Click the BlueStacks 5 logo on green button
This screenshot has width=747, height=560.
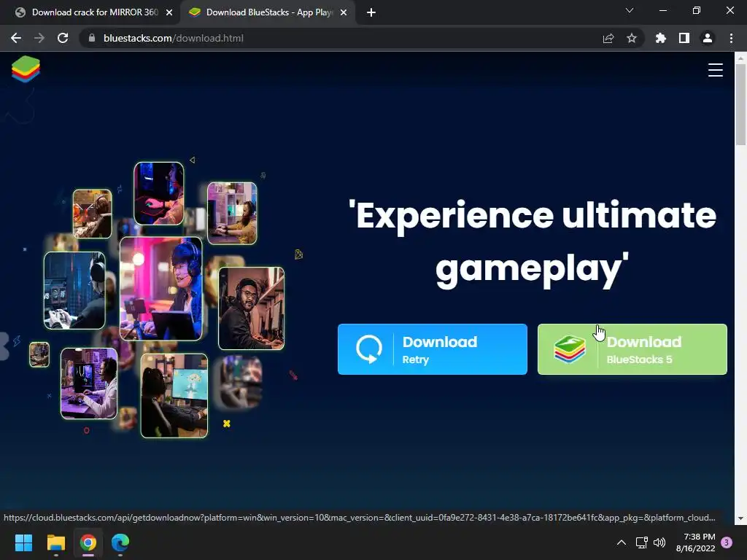click(x=569, y=349)
